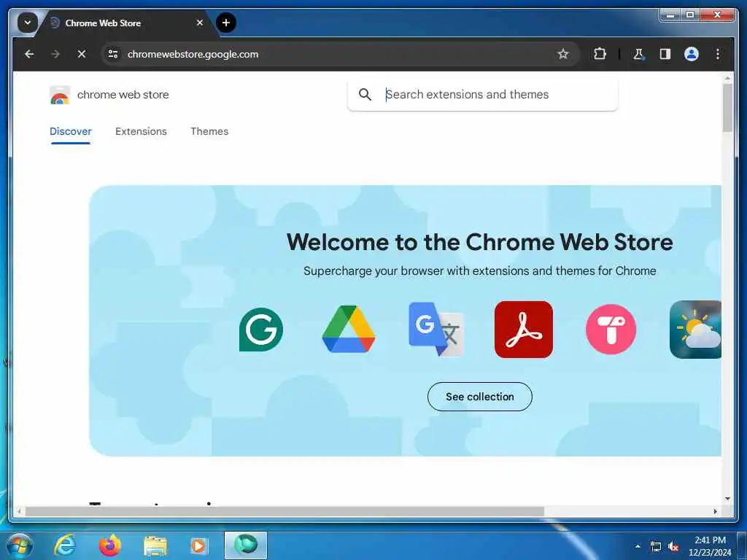Launch Firefox from the taskbar
747x560 pixels.
[x=109, y=545]
